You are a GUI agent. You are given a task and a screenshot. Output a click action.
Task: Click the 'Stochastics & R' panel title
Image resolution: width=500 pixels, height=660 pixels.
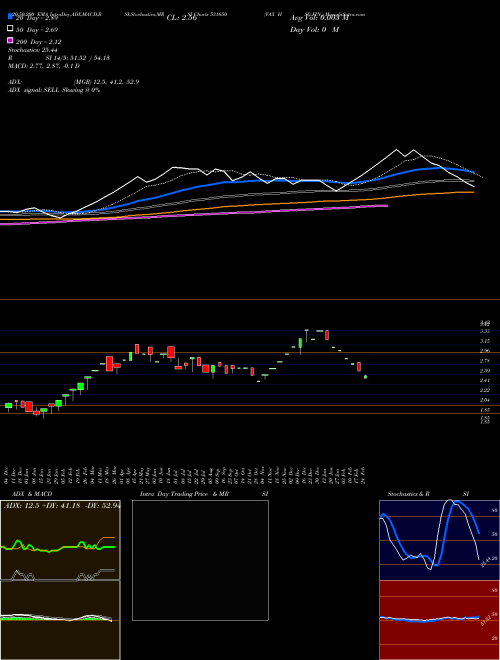click(408, 494)
